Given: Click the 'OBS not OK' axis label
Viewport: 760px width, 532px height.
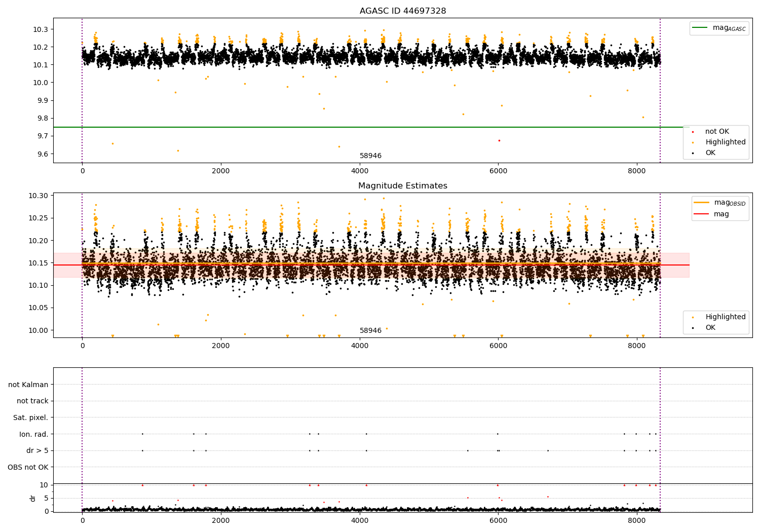Looking at the screenshot, I should [x=28, y=467].
